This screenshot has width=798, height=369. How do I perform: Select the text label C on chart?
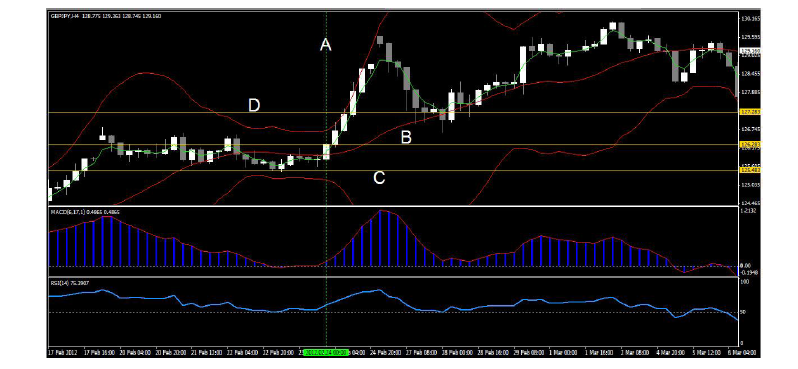click(379, 178)
